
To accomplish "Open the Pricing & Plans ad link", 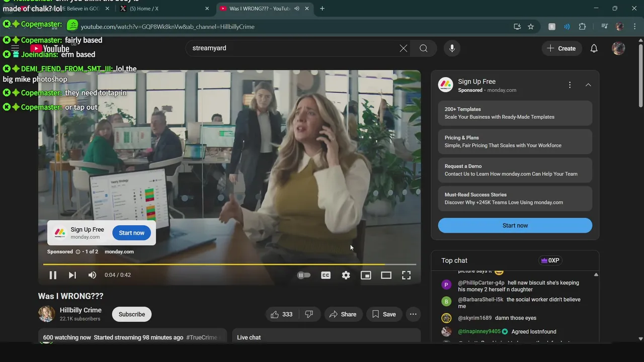I will [x=515, y=141].
